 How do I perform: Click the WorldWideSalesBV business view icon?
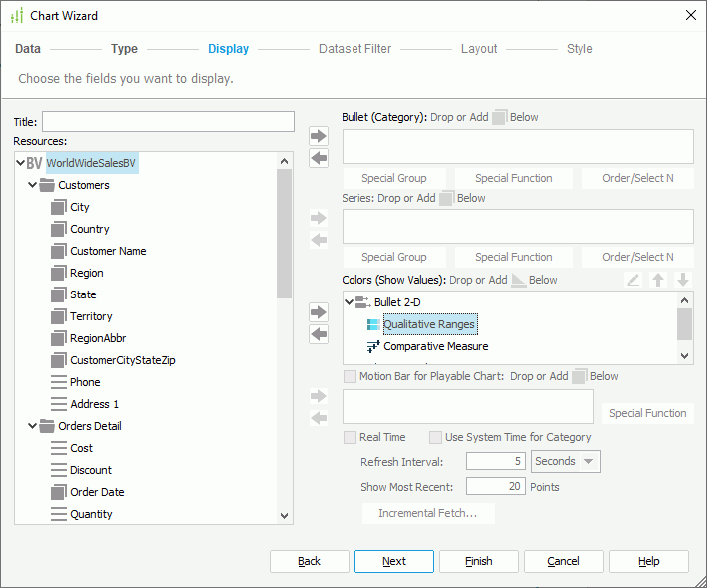(x=34, y=163)
